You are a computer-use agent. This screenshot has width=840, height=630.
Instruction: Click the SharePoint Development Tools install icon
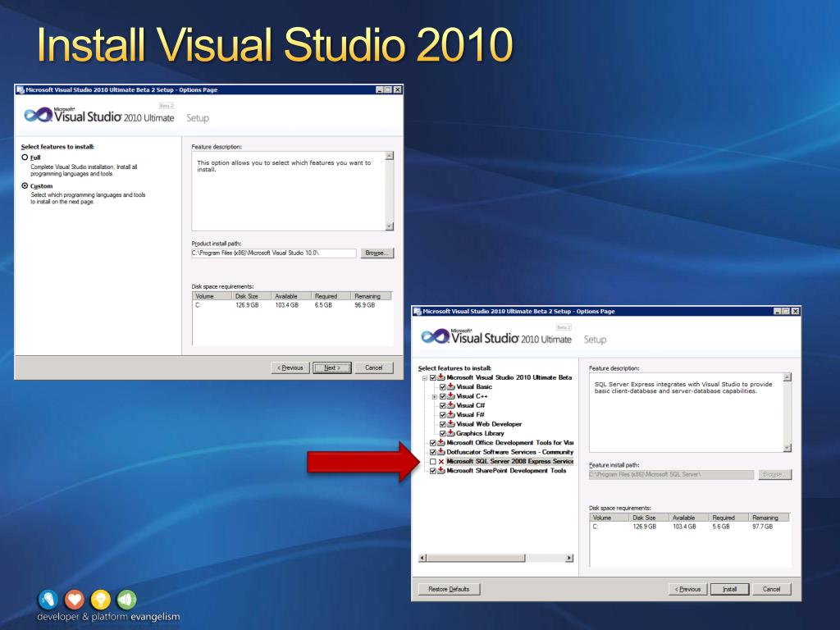(441, 470)
